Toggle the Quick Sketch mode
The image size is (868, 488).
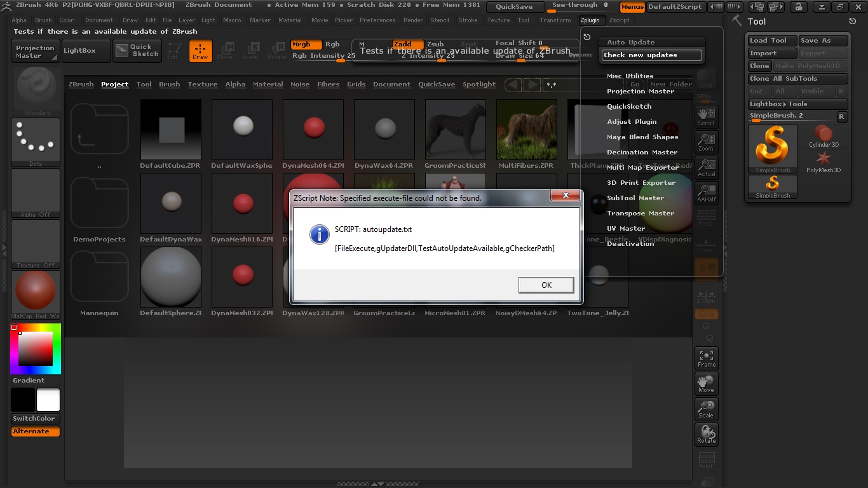138,51
